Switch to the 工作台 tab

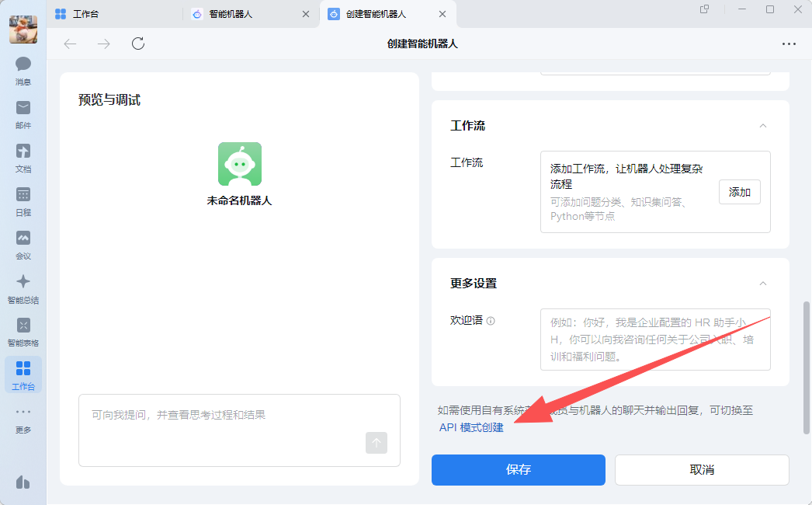tap(85, 14)
